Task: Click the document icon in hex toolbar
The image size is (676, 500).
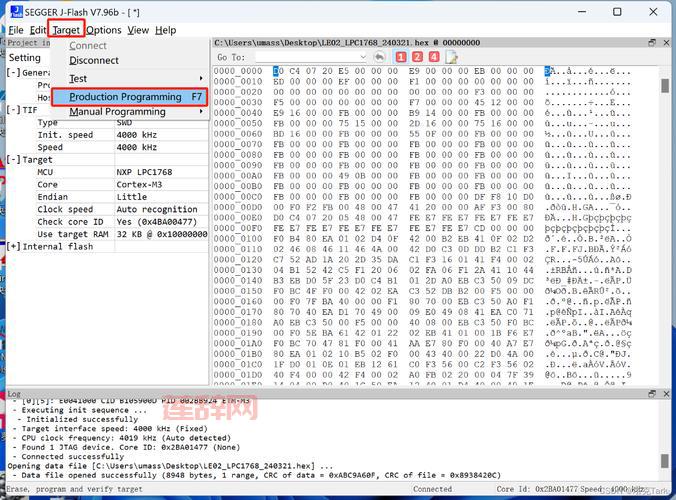Action: coord(451,58)
